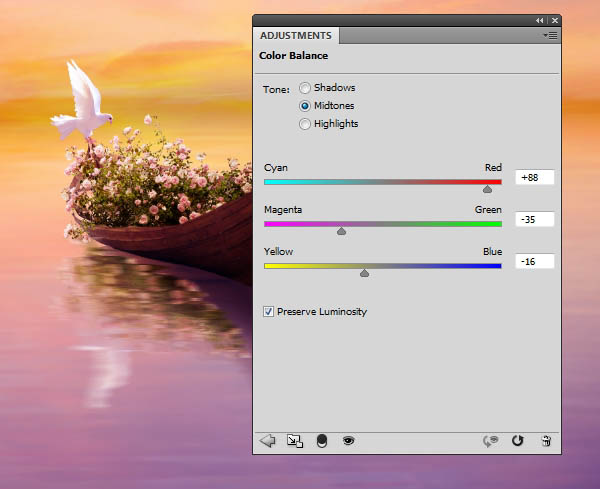
Task: Click the Yellow-Blue slider handle
Action: [364, 273]
